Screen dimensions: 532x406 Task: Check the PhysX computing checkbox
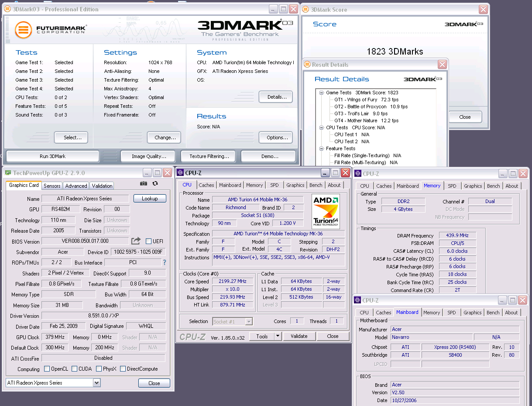pos(99,369)
